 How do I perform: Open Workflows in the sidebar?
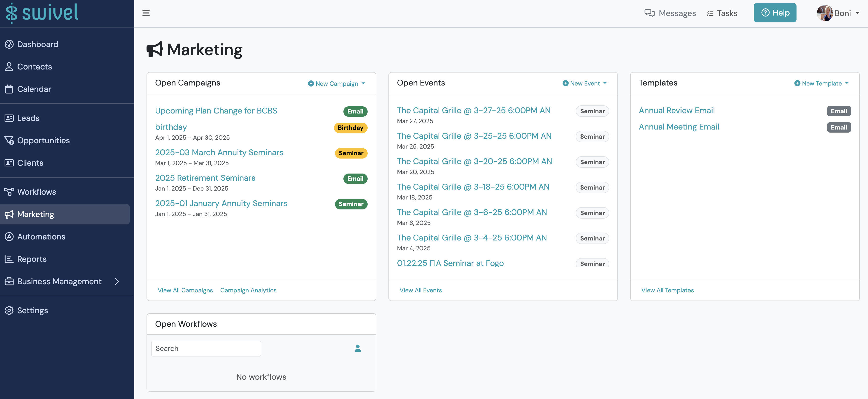click(30, 192)
